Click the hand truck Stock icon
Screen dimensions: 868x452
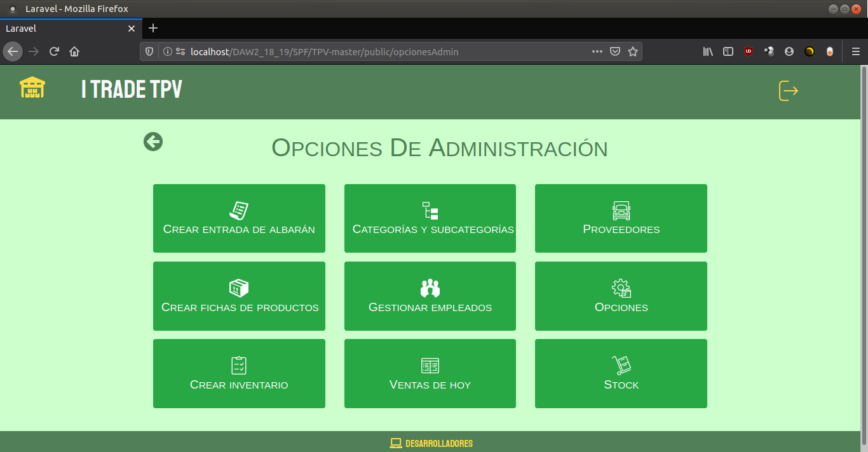coord(621,366)
